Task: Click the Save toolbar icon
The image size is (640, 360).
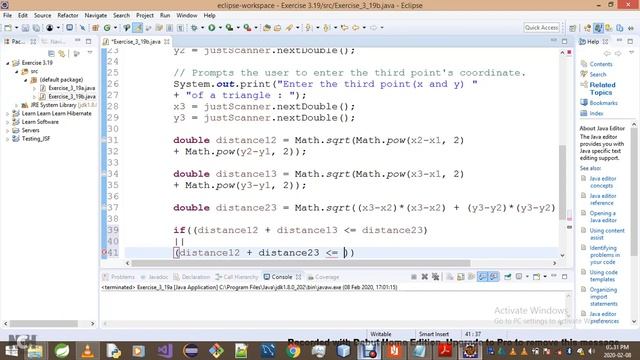Action: tap(25, 28)
